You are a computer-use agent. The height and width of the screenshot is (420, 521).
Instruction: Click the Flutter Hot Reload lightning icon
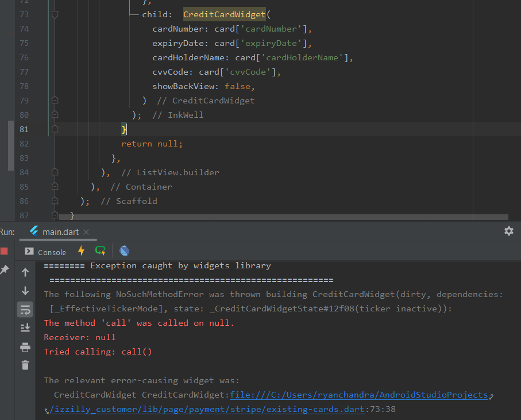(81, 251)
